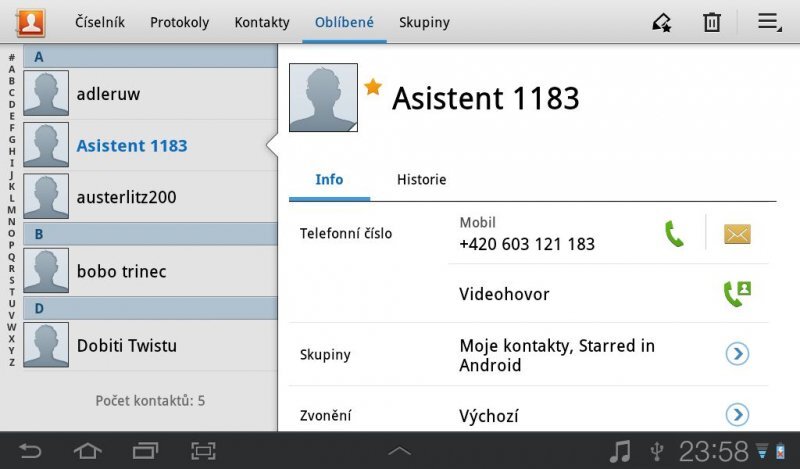Jump to letter D in index bar
The image size is (800, 469).
[x=11, y=105]
